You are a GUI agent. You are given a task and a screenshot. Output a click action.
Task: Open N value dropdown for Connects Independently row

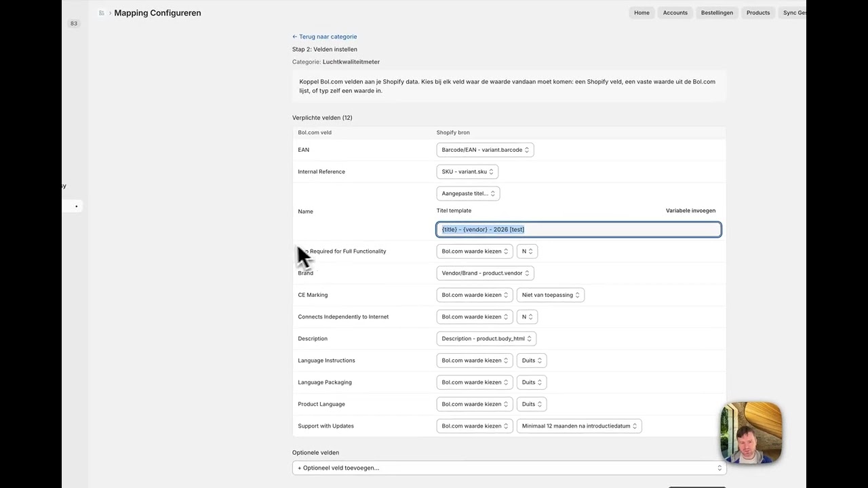pyautogui.click(x=527, y=317)
